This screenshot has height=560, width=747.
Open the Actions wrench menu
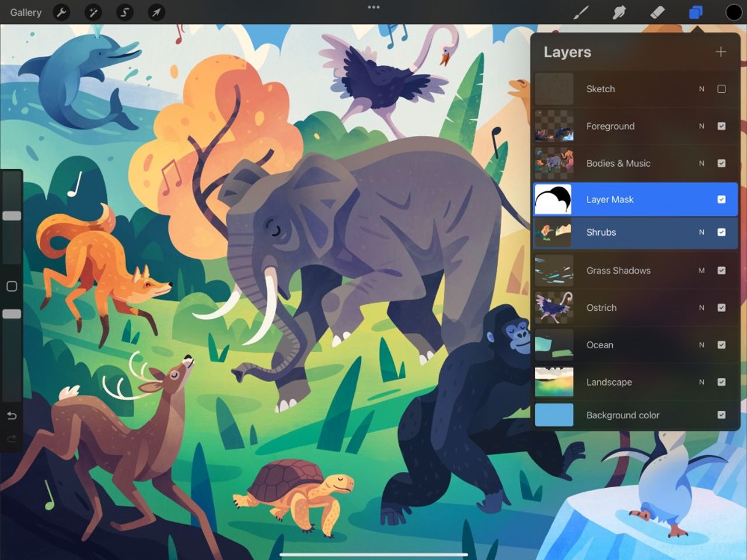[61, 12]
